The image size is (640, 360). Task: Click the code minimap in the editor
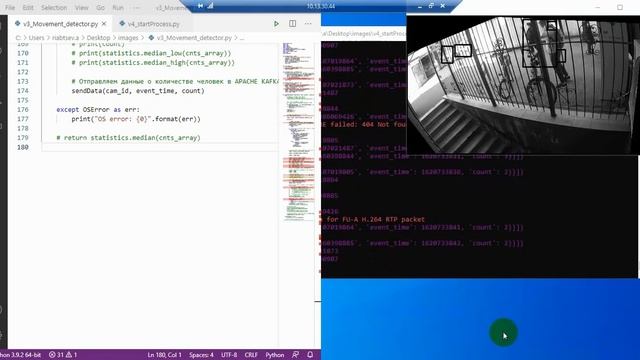pos(299,131)
